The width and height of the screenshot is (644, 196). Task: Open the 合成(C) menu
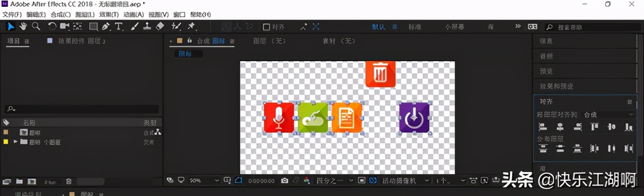click(61, 15)
